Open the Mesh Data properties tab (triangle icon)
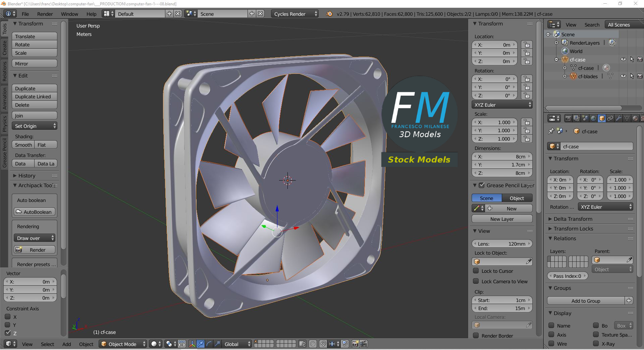 627,118
